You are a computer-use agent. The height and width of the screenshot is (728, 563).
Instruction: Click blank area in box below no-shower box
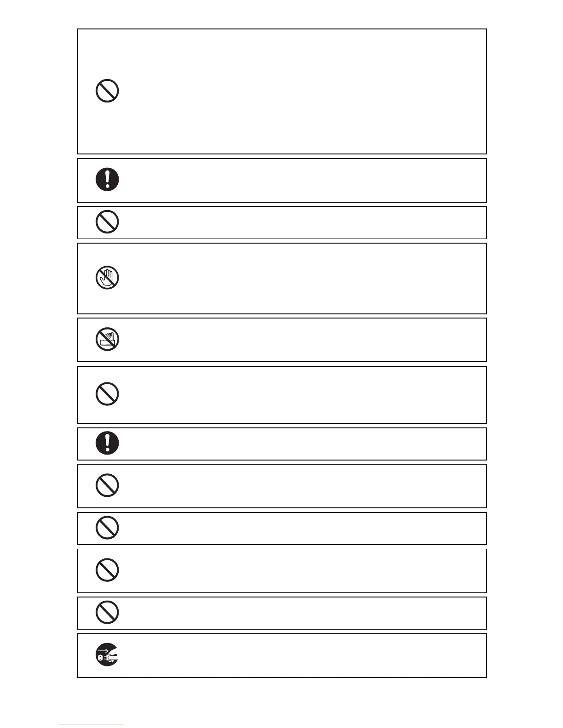pos(299,394)
